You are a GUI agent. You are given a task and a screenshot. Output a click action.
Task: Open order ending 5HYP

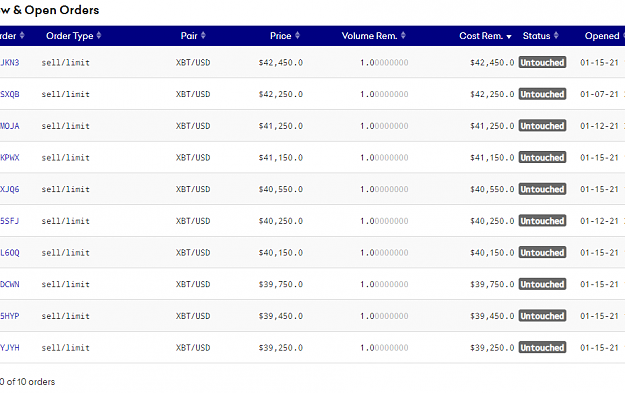coord(10,316)
